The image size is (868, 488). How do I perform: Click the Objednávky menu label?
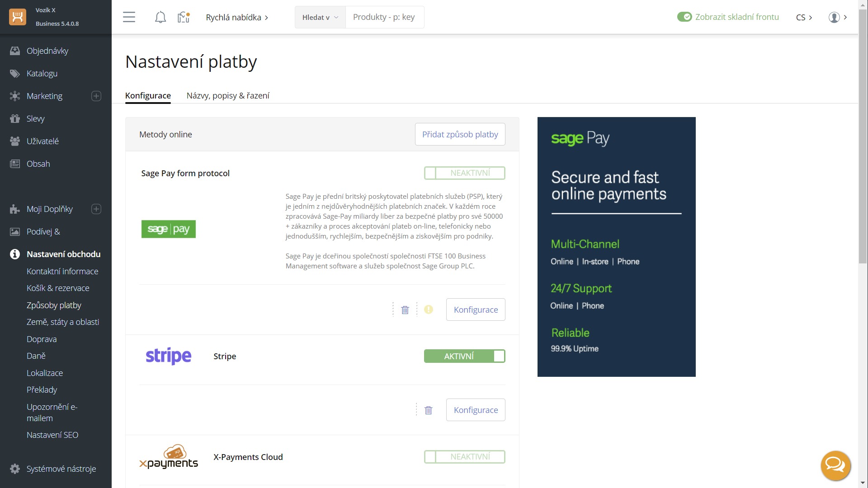47,51
